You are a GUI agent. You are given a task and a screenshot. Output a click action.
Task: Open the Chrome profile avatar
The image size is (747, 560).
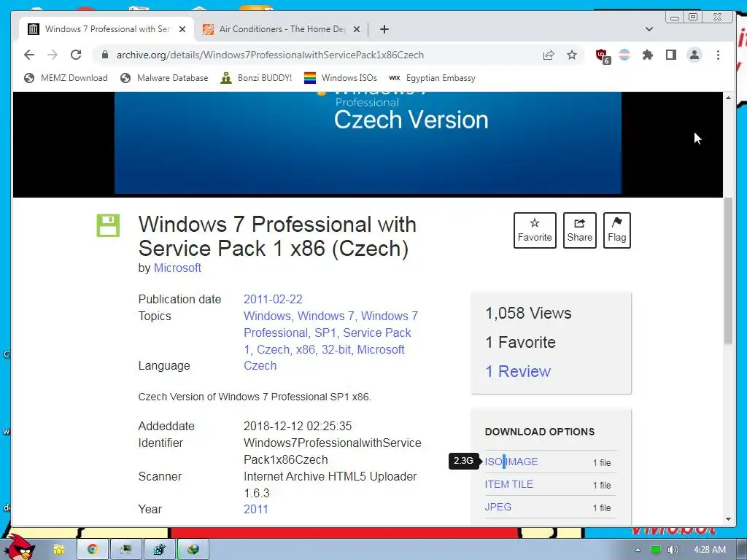[694, 55]
